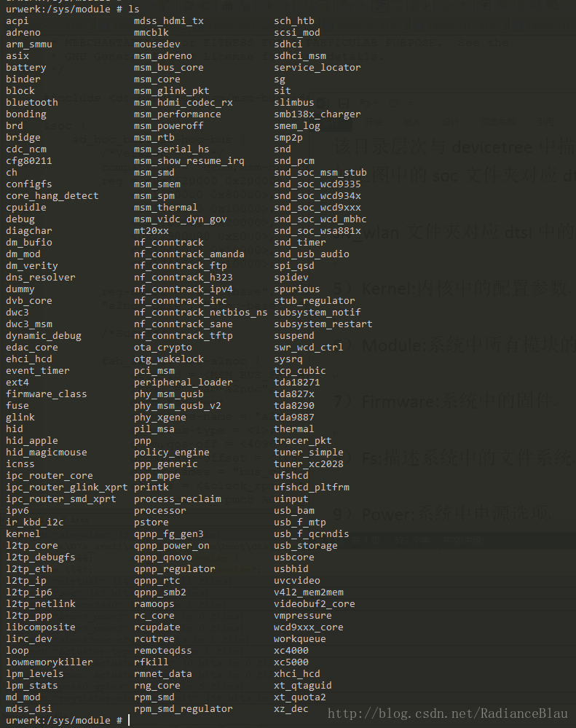
Task: Click 'core_hang_detect' module name
Action: click(52, 195)
